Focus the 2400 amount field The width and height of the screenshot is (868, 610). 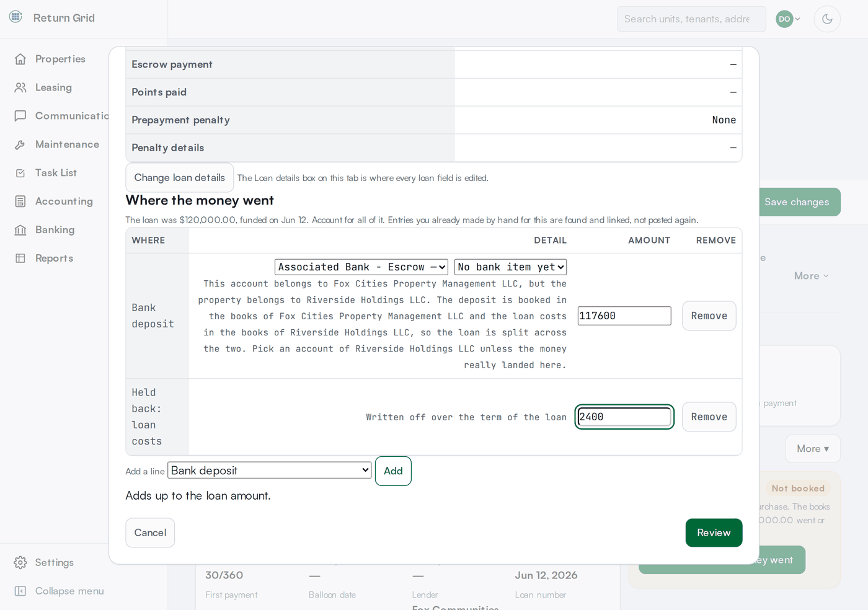pos(624,417)
